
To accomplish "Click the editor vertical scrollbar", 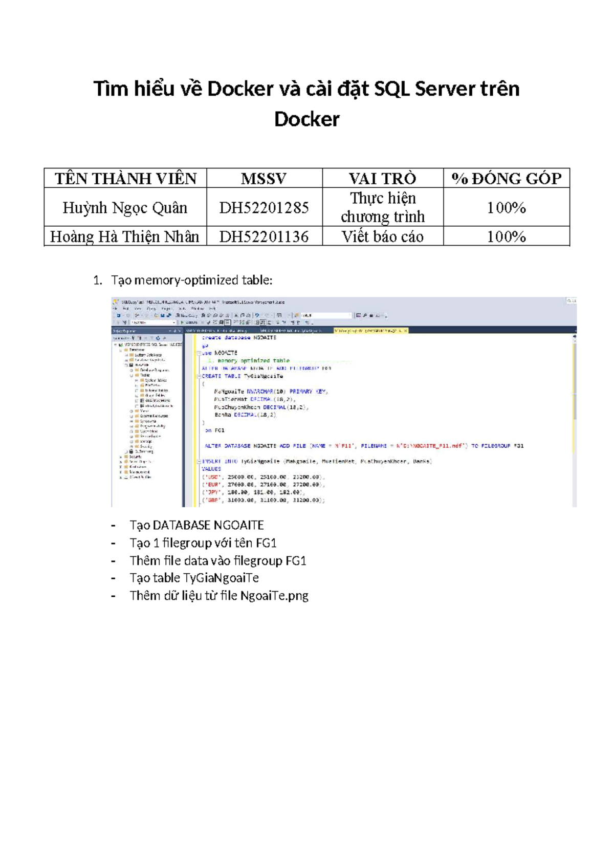I will pyautogui.click(x=574, y=420).
